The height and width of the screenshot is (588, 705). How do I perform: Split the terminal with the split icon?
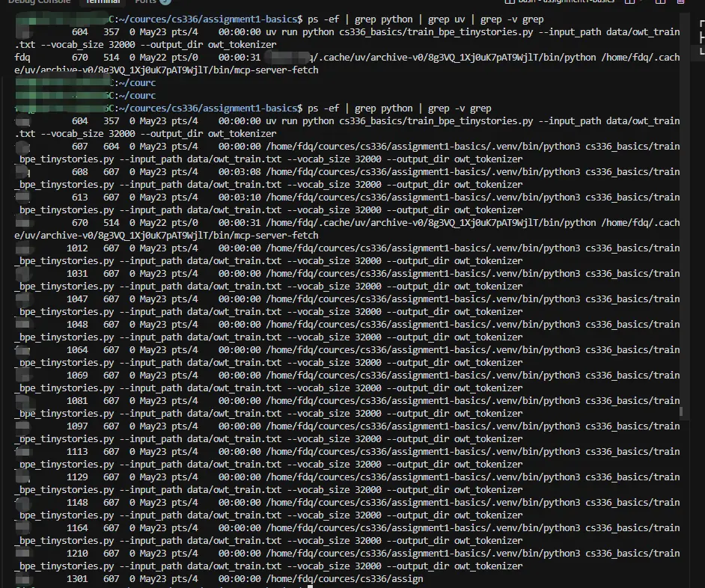tap(630, 1)
